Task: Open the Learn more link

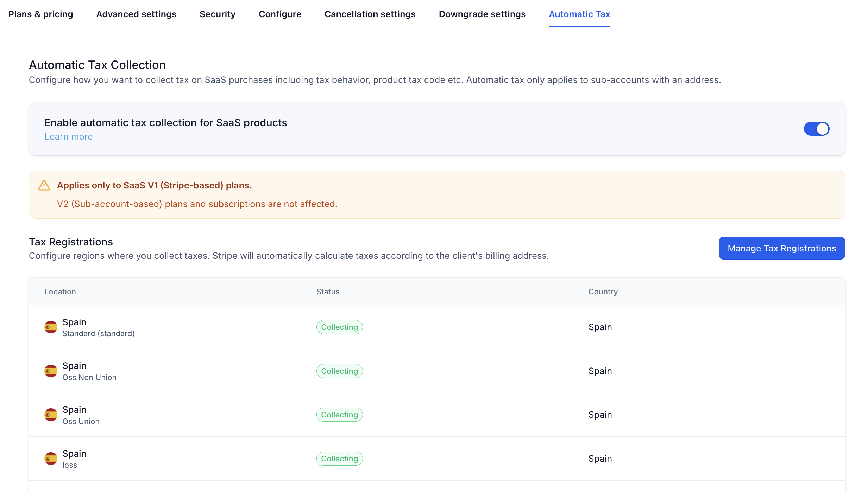Action: click(x=69, y=136)
